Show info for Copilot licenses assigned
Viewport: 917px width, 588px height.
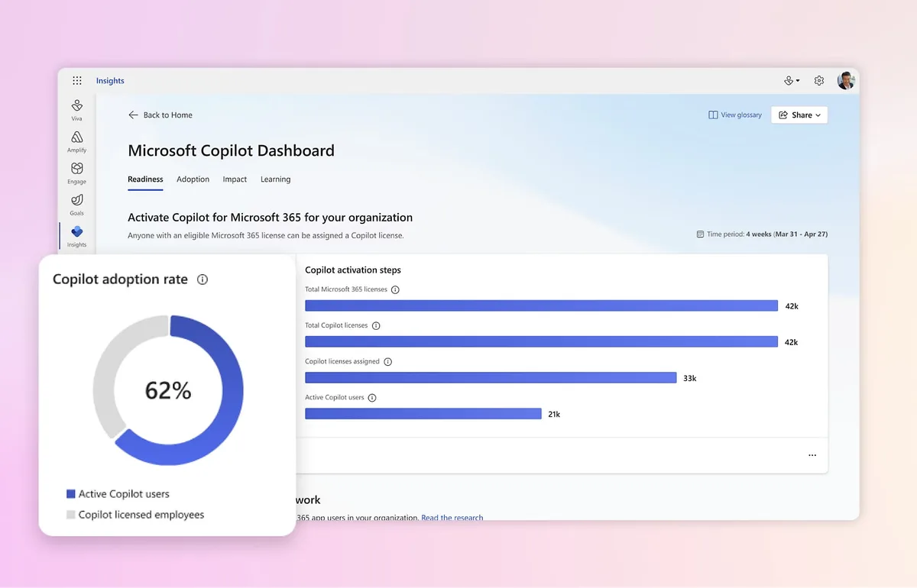click(387, 362)
